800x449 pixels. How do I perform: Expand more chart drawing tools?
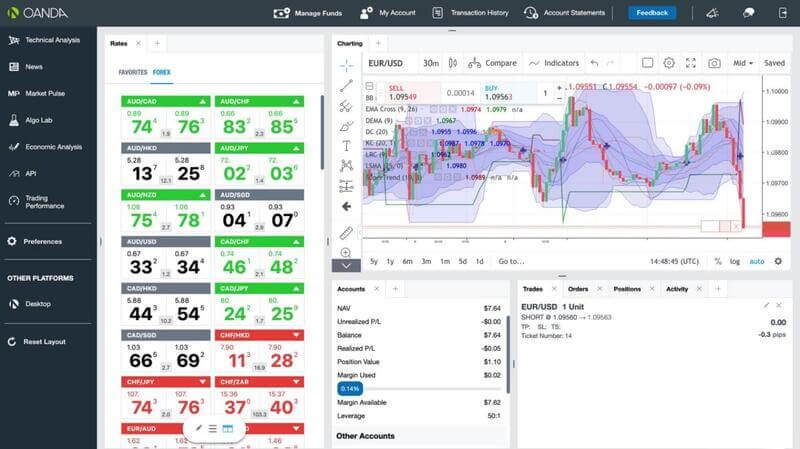point(346,266)
